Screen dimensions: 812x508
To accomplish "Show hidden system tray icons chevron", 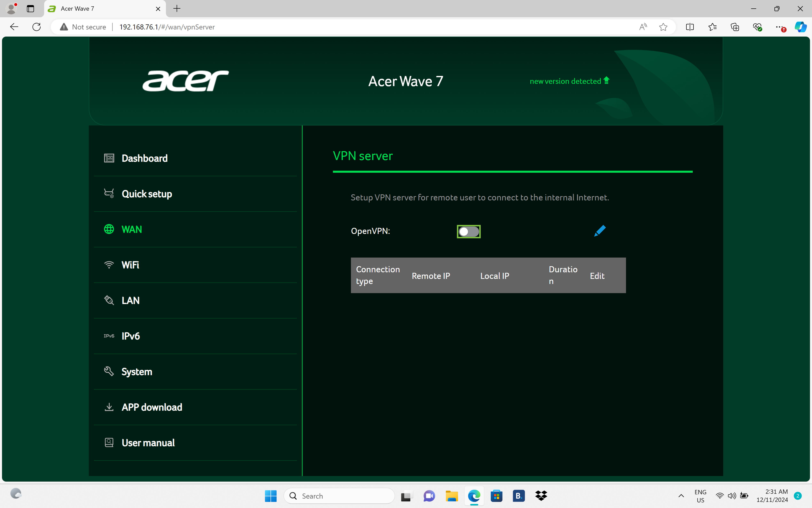I will (x=681, y=496).
